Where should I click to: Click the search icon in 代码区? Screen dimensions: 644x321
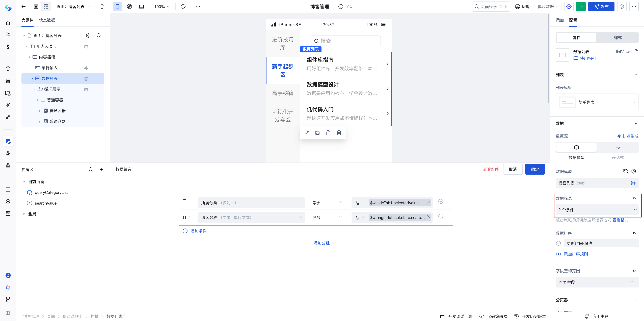coord(91,170)
